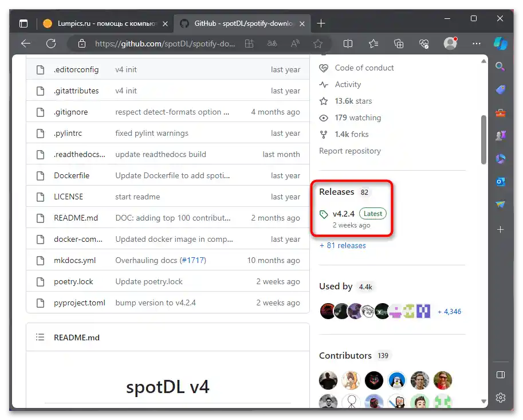Open Collections in toolbar
523x420 pixels.
point(399,44)
